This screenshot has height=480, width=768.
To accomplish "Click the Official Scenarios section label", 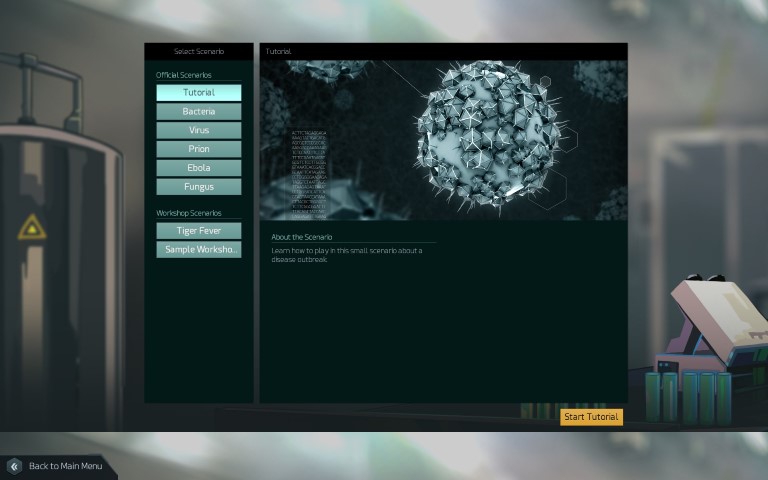I will [184, 75].
